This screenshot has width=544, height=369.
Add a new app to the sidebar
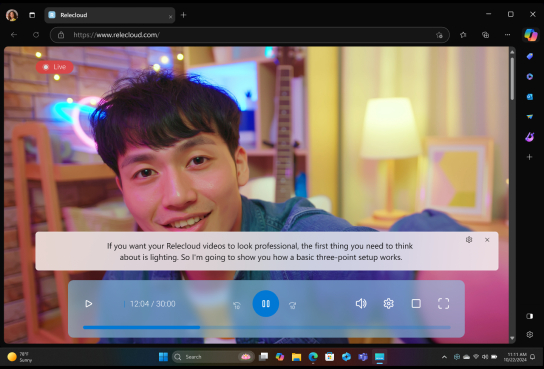pos(529,157)
